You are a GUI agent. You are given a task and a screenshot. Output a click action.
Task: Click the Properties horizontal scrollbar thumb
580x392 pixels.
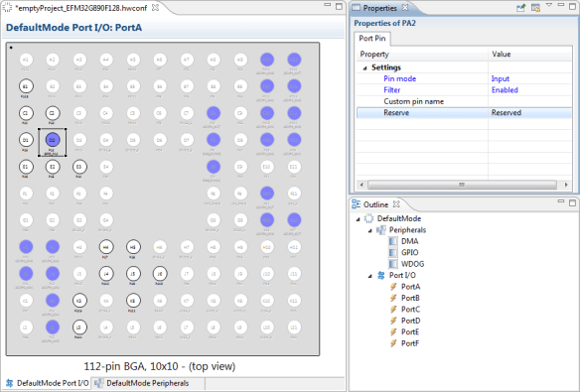click(x=462, y=185)
